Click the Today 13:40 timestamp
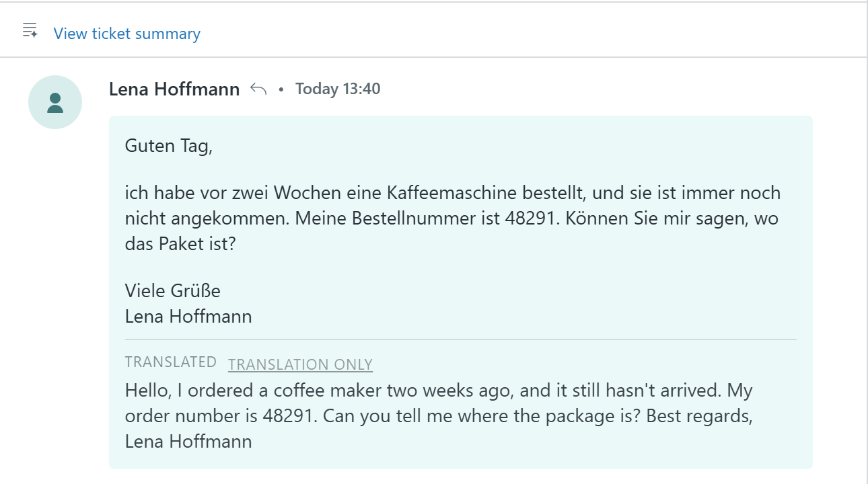Viewport: 868px width, 484px height. pos(338,89)
